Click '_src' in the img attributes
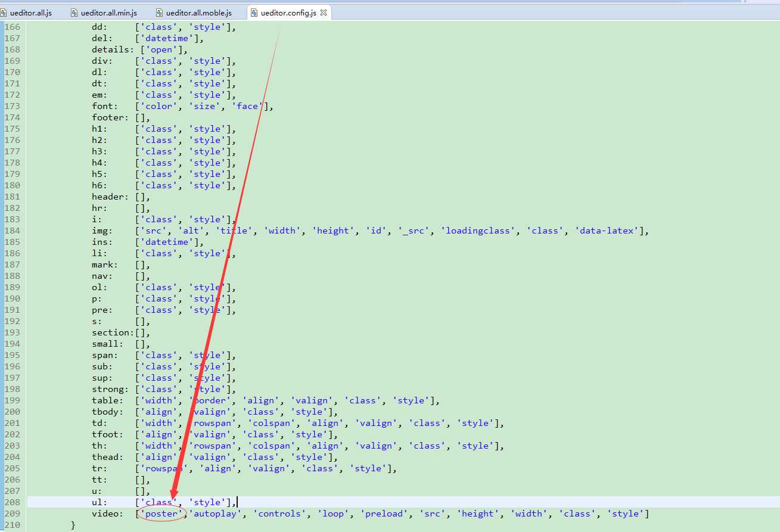This screenshot has width=780, height=532. pyautogui.click(x=414, y=231)
